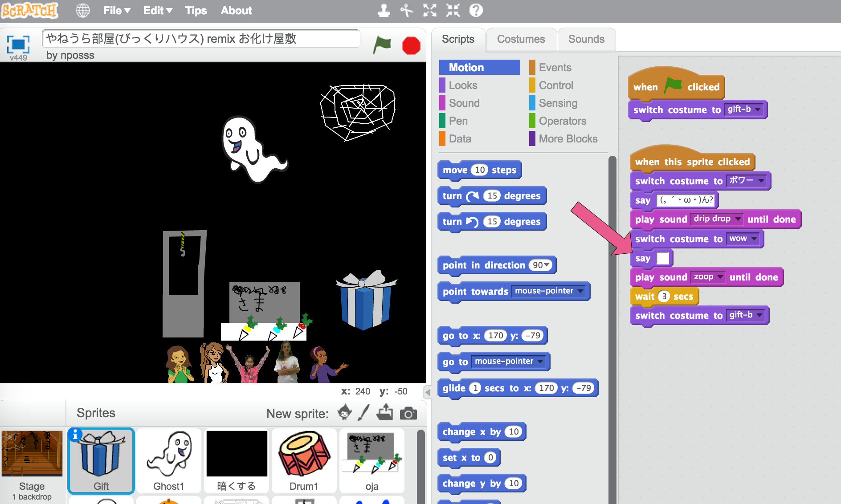
Task: Select the Grow sprite tool
Action: pos(429,10)
